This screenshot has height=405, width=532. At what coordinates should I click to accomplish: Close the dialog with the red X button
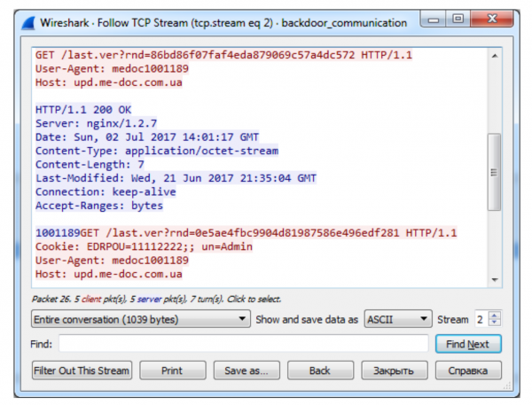[491, 19]
